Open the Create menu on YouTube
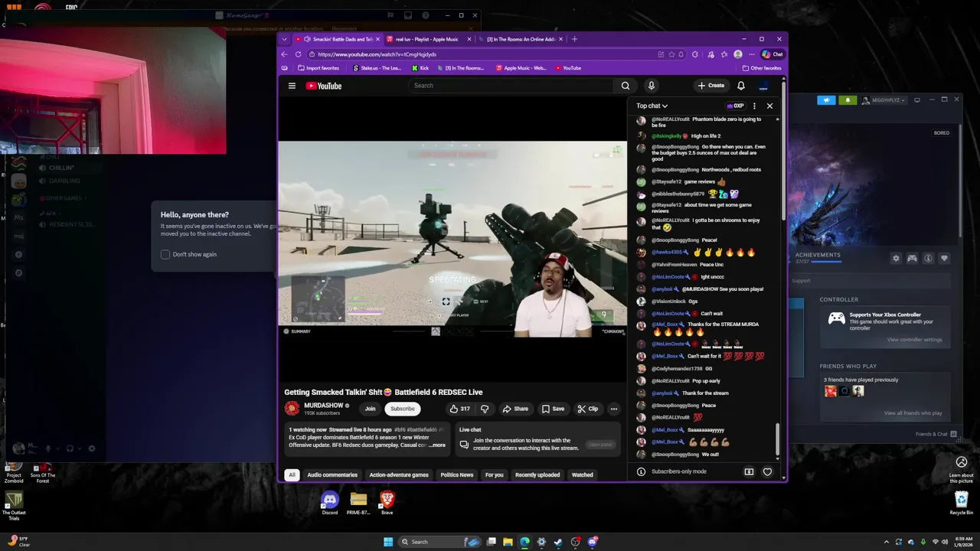This screenshot has width=980, height=551. click(711, 86)
